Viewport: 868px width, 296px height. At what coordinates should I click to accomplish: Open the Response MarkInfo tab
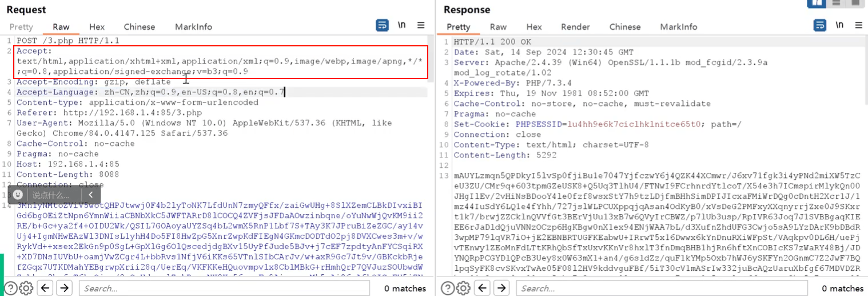[679, 27]
